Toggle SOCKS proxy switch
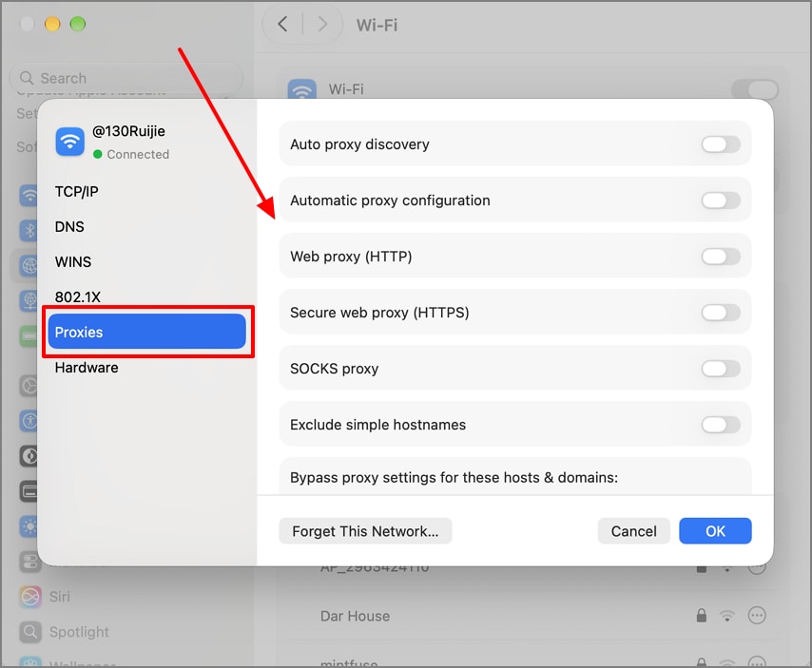The width and height of the screenshot is (812, 668). (721, 369)
